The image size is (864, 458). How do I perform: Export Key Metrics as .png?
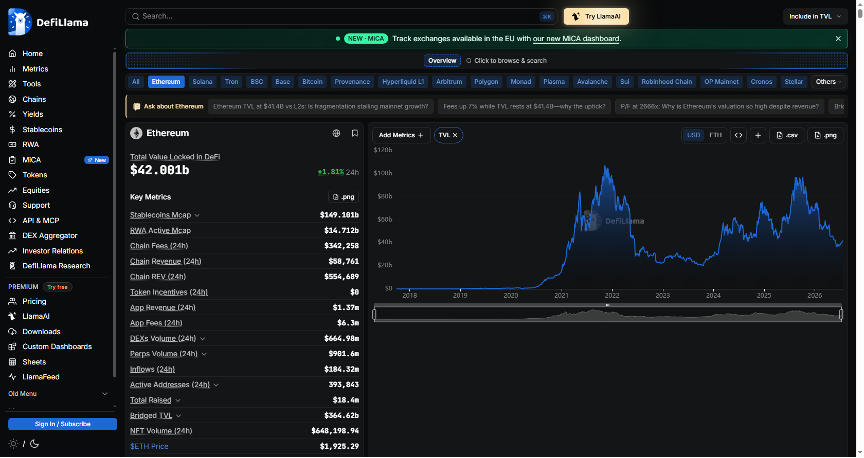tap(344, 197)
